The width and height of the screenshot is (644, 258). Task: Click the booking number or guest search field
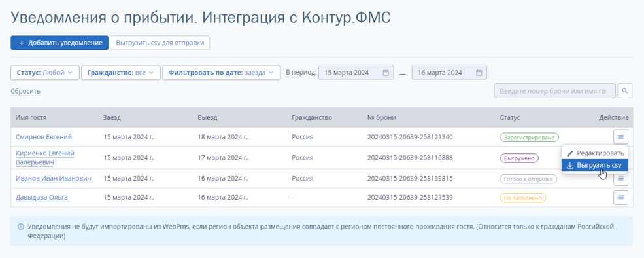pos(555,90)
